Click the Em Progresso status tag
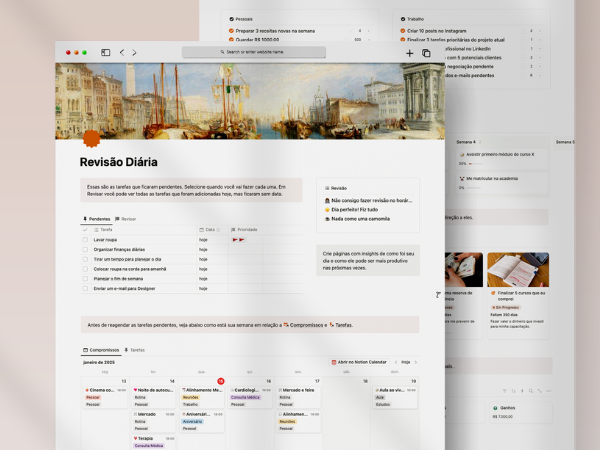This screenshot has width=600, height=450. point(505,307)
